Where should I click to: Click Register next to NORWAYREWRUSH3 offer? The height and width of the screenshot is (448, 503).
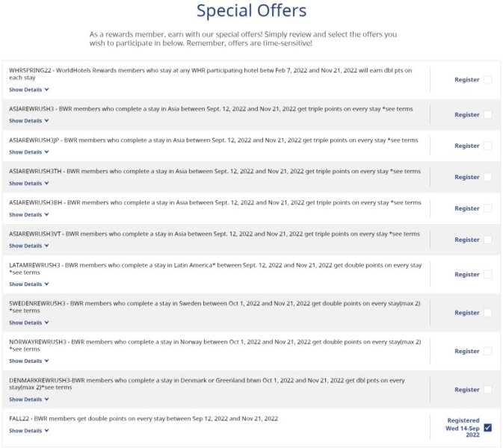point(466,352)
